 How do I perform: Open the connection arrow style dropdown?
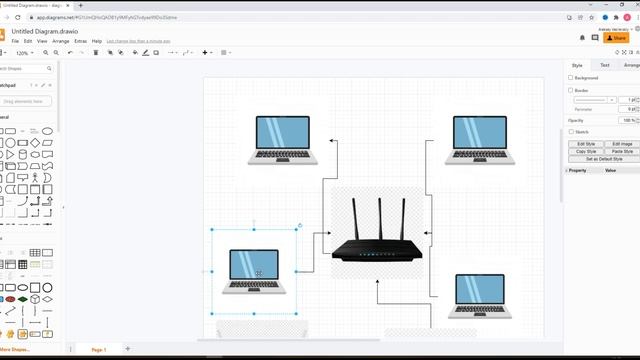[173, 53]
